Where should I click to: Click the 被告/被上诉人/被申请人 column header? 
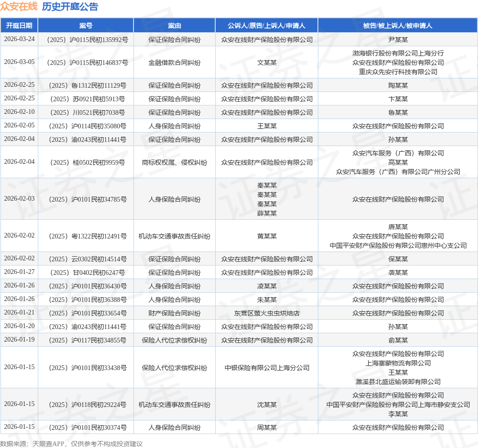[x=398, y=26]
